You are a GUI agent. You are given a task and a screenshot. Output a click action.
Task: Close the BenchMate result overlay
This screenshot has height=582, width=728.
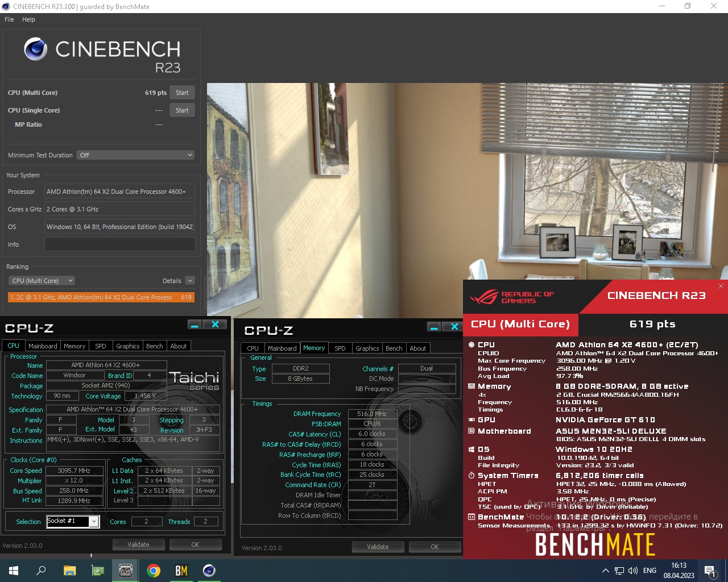click(721, 286)
